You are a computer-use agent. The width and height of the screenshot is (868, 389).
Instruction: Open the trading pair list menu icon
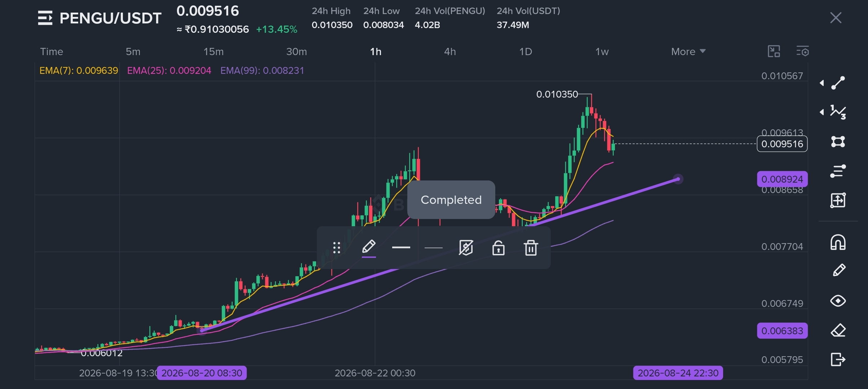click(45, 18)
